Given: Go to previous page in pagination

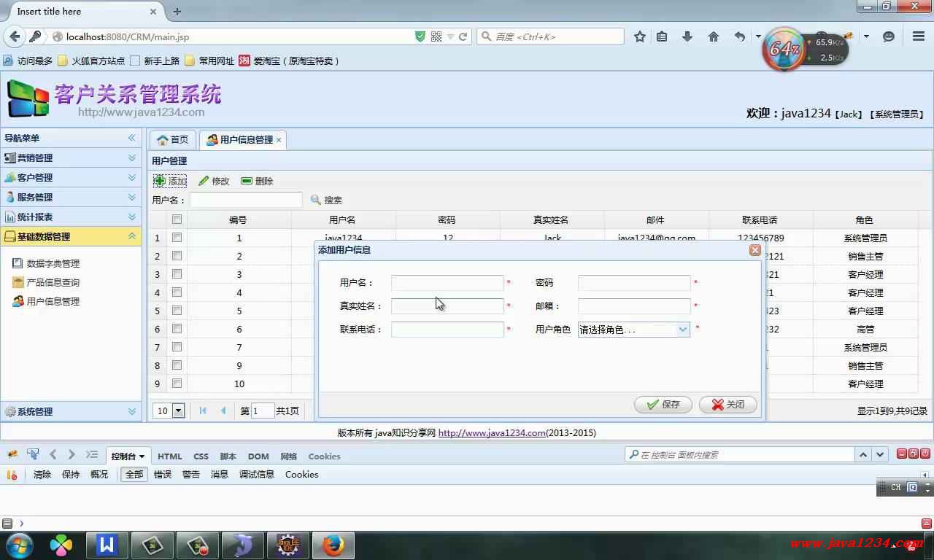Looking at the screenshot, I should pos(223,411).
